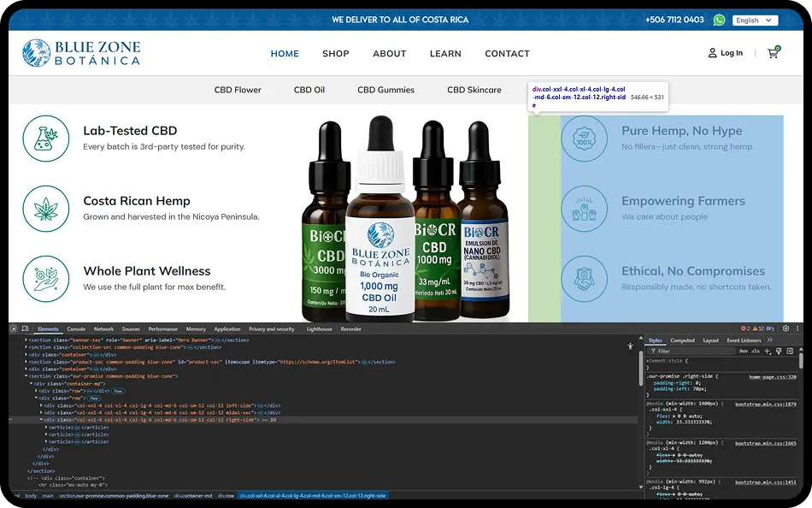This screenshot has height=508, width=812.
Task: Click the blue issues count indicator
Action: (771, 328)
